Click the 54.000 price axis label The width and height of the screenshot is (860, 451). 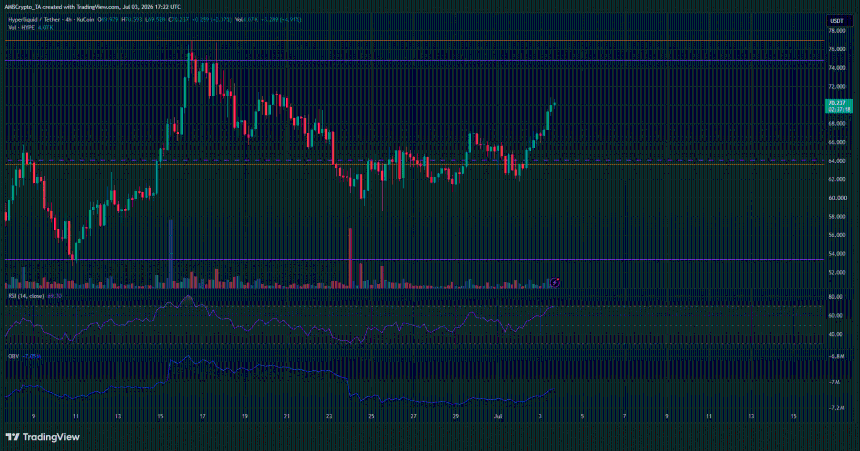(837, 253)
